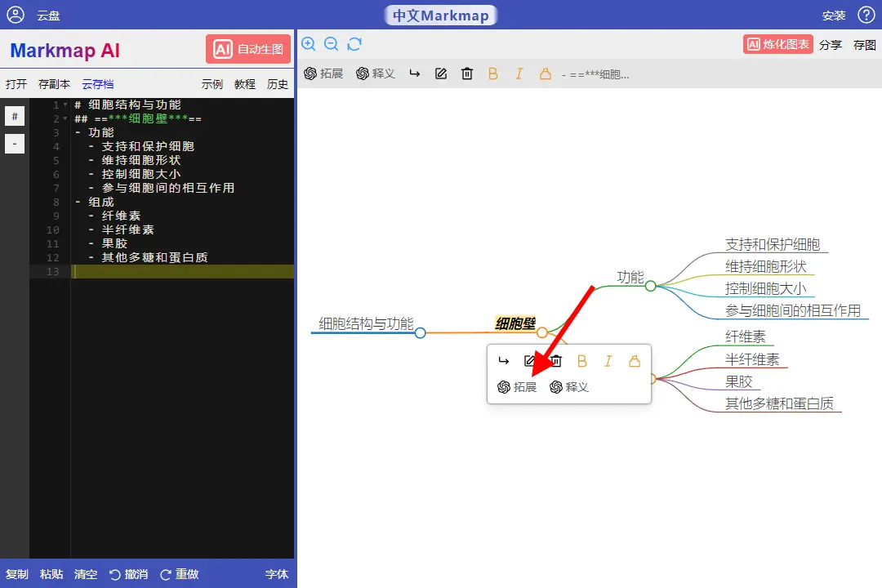Image resolution: width=882 pixels, height=588 pixels.
Task: Open the 教程 tutorial menu
Action: point(245,84)
